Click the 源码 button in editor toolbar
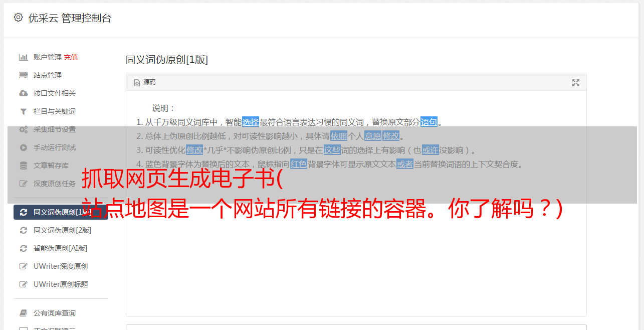This screenshot has width=644, height=330. click(145, 82)
